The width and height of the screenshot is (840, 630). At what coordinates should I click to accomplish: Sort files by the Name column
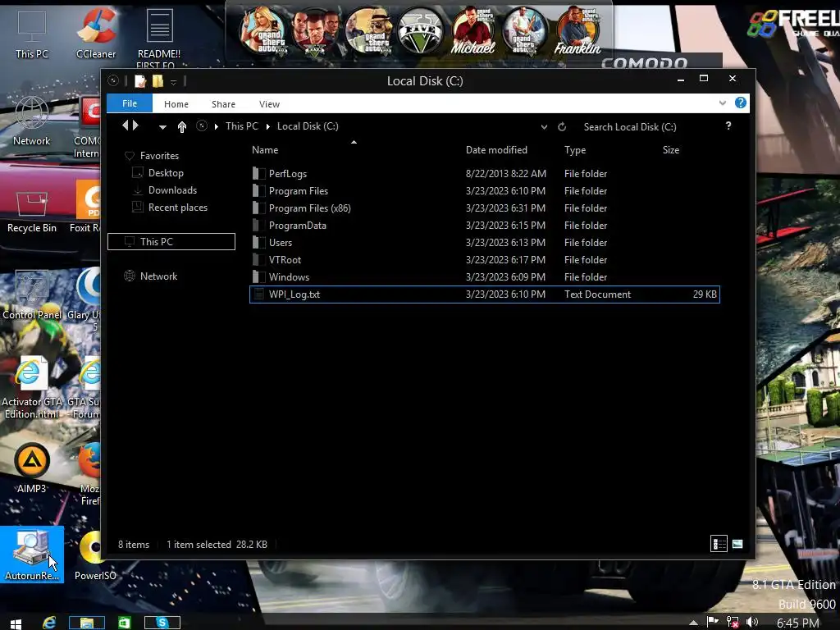[265, 150]
